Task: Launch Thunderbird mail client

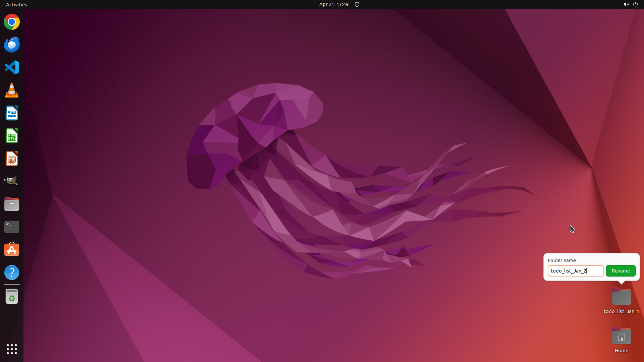Action: coord(12,45)
